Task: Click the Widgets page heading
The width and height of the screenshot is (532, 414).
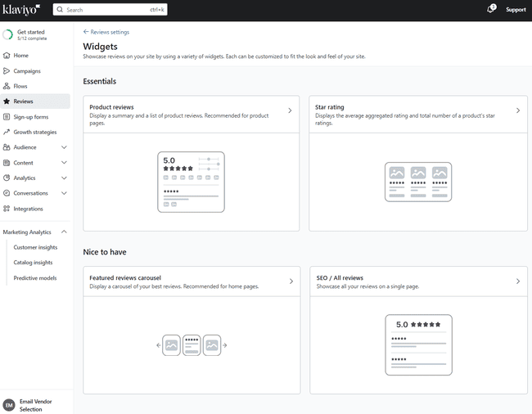Action: (x=100, y=47)
